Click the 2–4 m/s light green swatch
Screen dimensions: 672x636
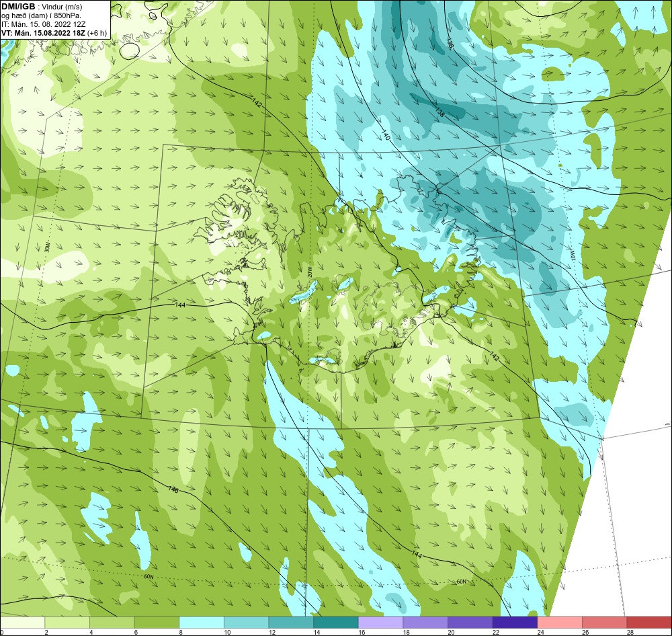[67, 623]
